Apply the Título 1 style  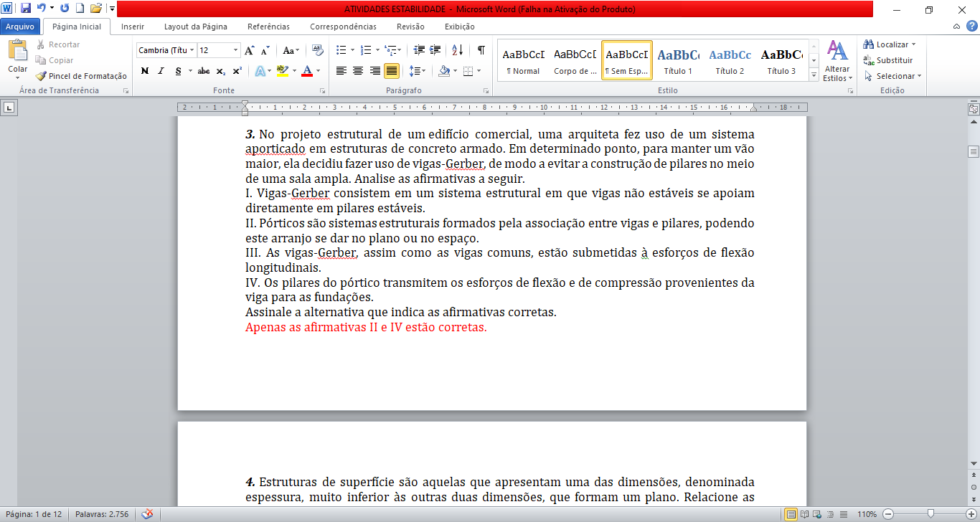point(678,60)
